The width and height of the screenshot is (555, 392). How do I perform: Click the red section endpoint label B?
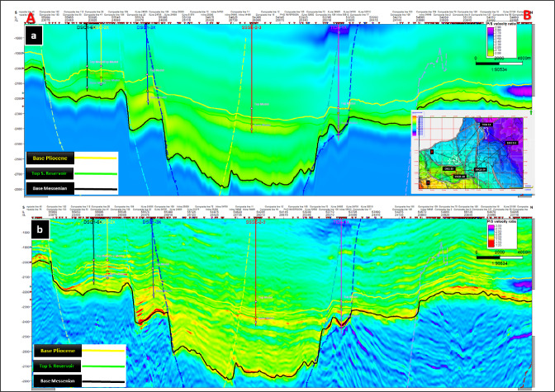point(528,15)
